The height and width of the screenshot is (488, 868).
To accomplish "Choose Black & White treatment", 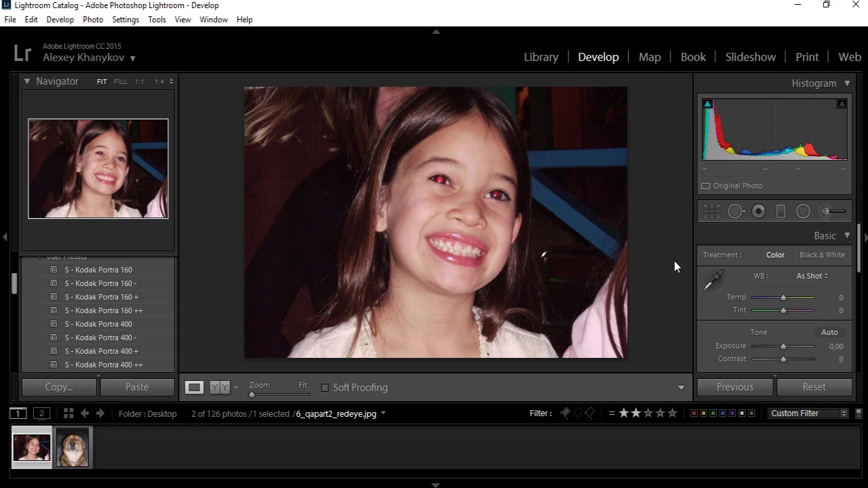I will pyautogui.click(x=822, y=255).
